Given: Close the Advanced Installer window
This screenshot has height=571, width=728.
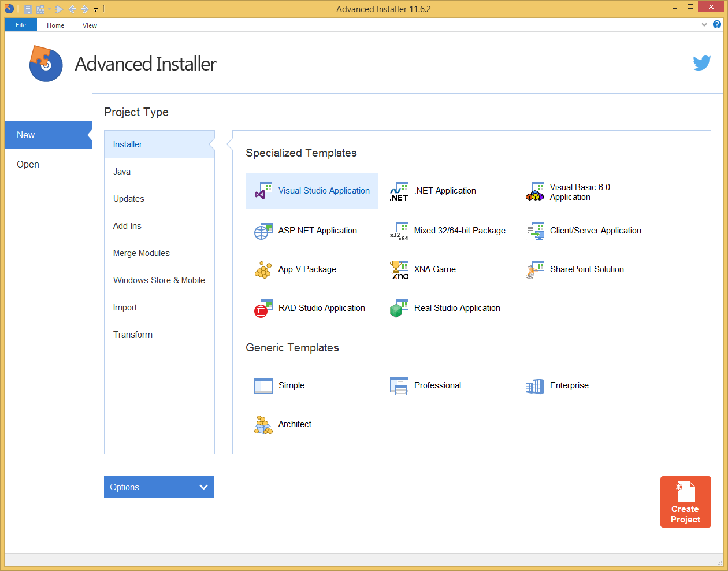Looking at the screenshot, I should [711, 7].
